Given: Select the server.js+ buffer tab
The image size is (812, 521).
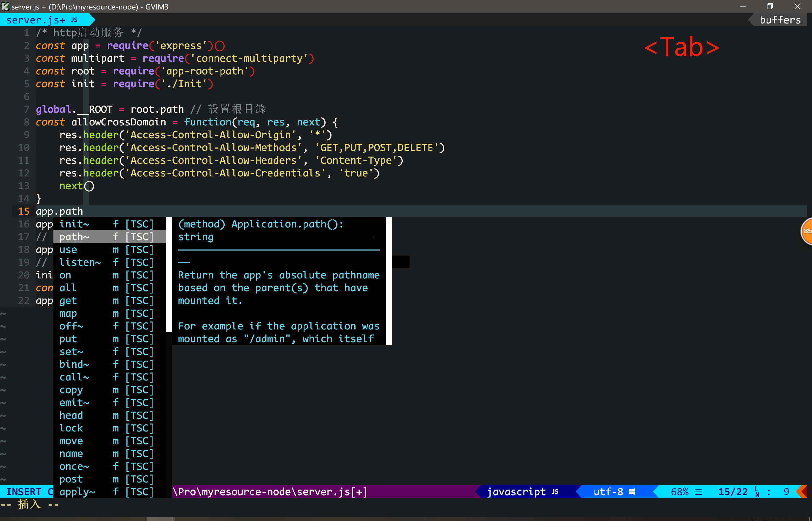Looking at the screenshot, I should 36,20.
